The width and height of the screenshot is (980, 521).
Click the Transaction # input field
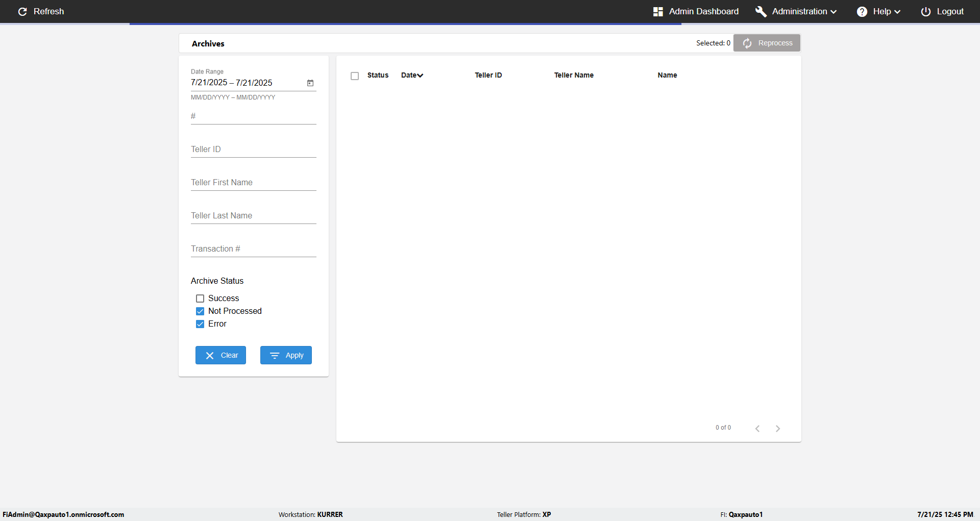(x=254, y=249)
